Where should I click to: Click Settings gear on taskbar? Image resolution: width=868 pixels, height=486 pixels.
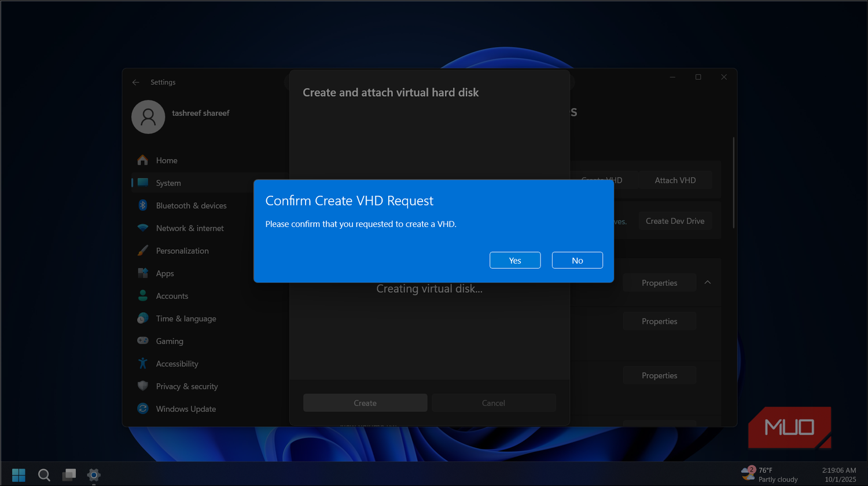coord(94,475)
